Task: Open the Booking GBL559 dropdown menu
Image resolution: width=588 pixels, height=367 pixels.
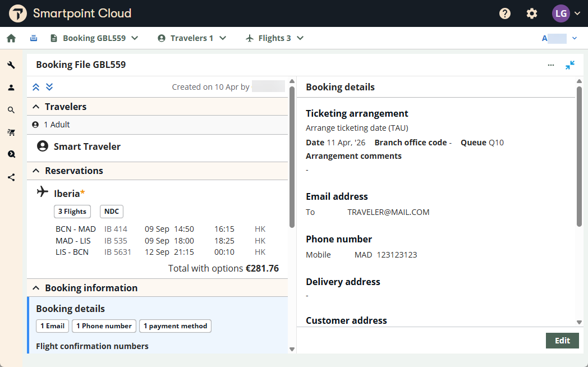Action: [94, 38]
